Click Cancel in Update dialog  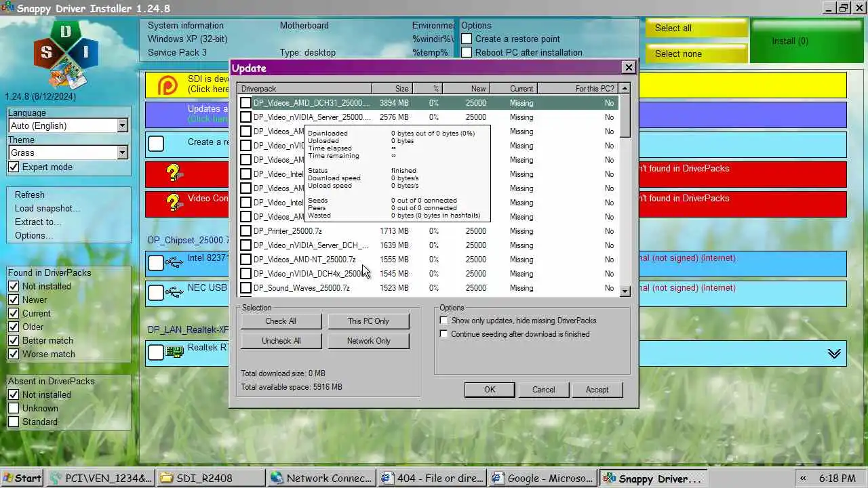pos(543,390)
